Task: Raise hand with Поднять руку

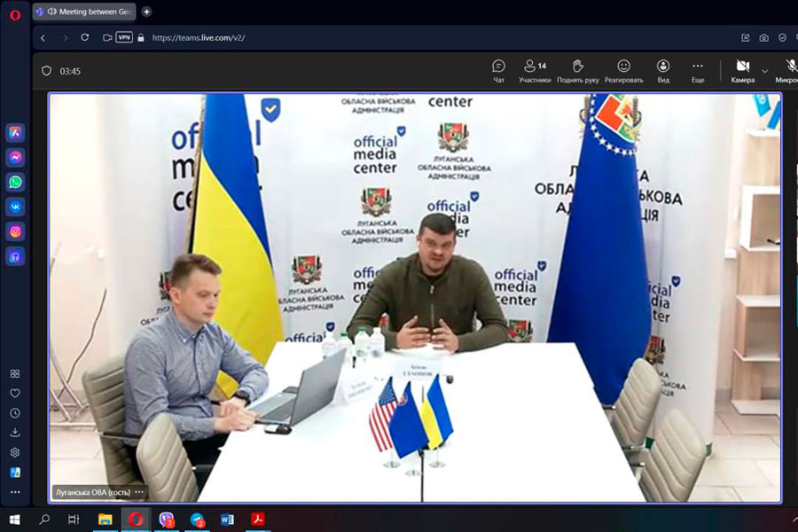Action: point(577,71)
